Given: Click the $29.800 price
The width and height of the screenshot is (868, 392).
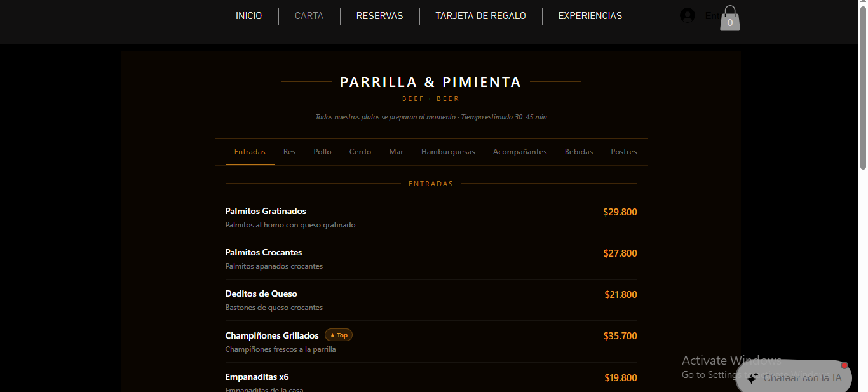Looking at the screenshot, I should (x=620, y=212).
